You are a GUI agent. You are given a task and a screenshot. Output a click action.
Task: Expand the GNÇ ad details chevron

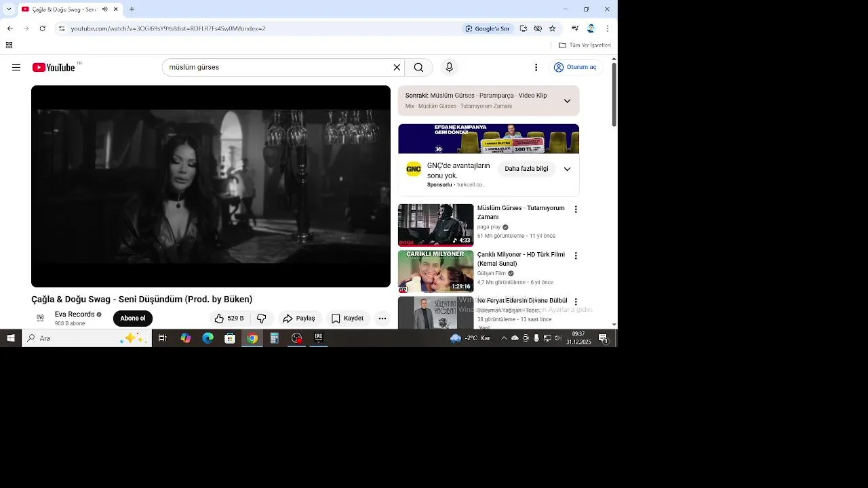[567, 169]
